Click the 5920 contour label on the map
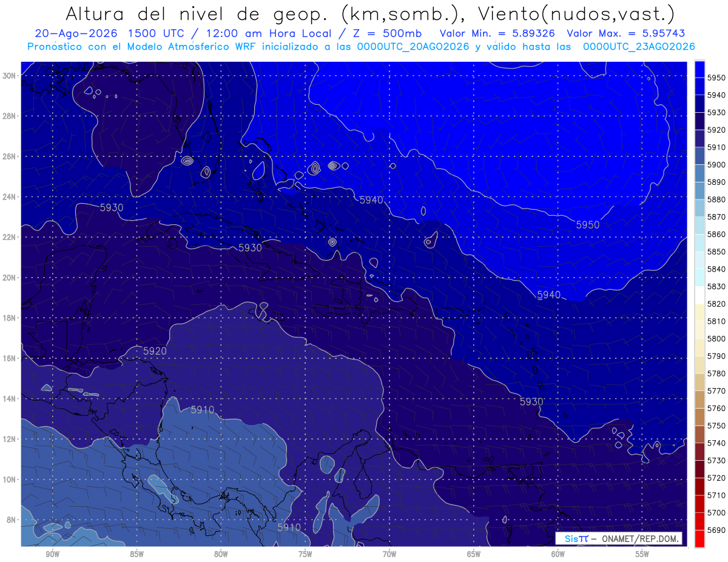 [155, 351]
